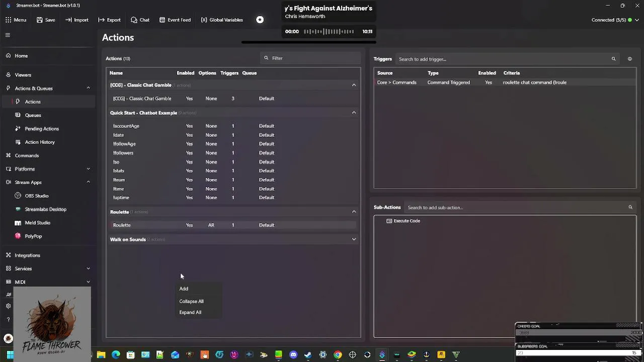Select the !uptime action
The width and height of the screenshot is (644, 362).
click(233, 198)
